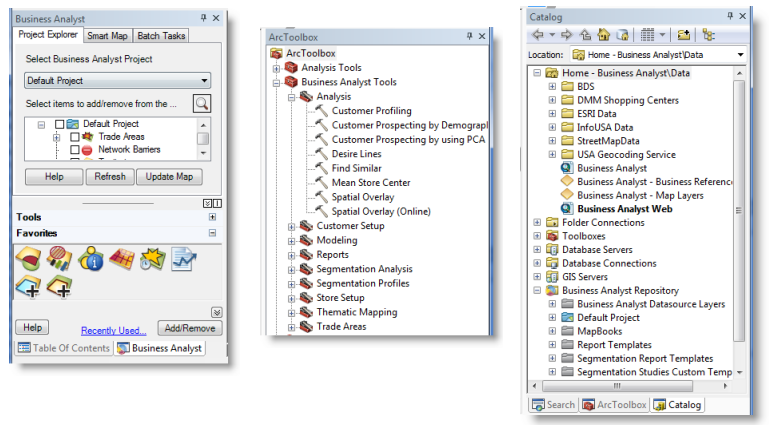The height and width of the screenshot is (425, 772).
Task: Collapse the Favorites section
Action: tap(212, 233)
